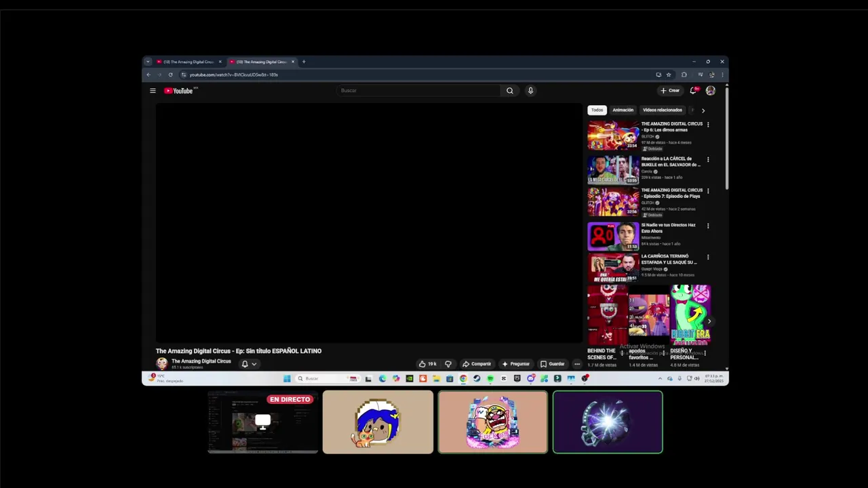
Task: Select the Todos filter chip
Action: (597, 110)
